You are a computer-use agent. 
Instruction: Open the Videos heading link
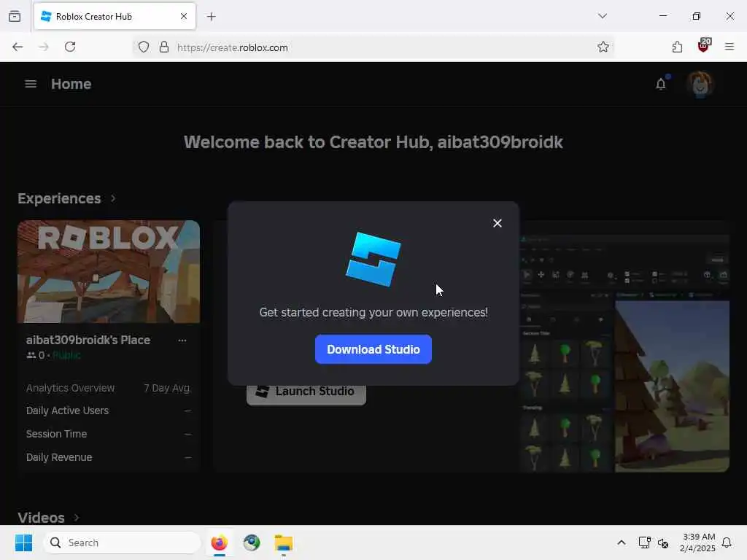[x=41, y=517]
